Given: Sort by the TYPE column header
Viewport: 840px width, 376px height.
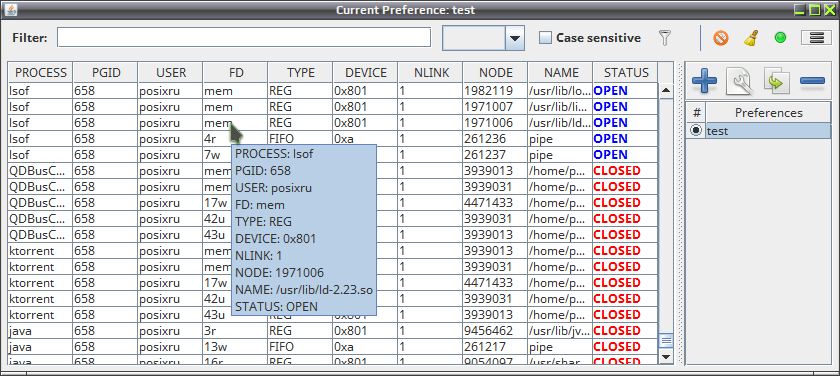Looking at the screenshot, I should (x=301, y=72).
